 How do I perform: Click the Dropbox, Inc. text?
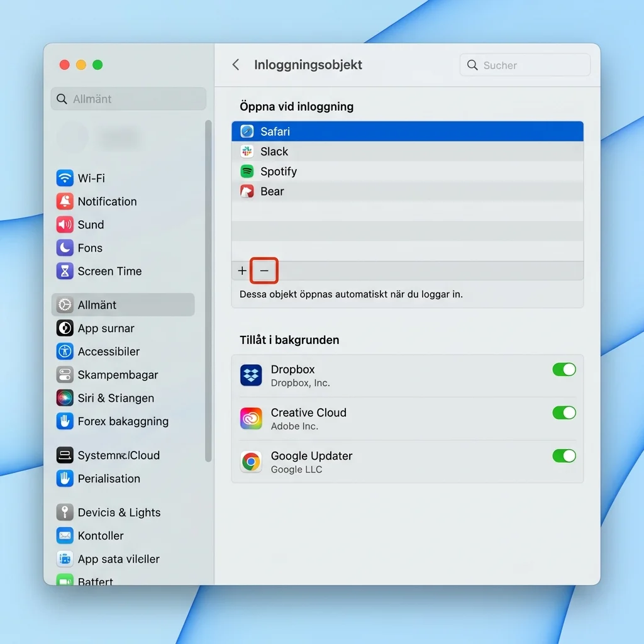tap(300, 383)
